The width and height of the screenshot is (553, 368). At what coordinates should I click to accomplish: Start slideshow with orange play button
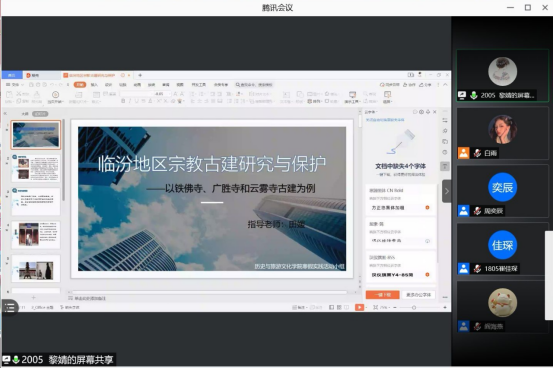point(359,307)
